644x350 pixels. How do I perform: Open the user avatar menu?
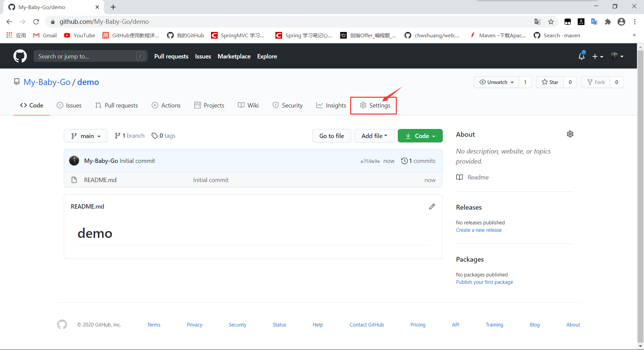617,56
